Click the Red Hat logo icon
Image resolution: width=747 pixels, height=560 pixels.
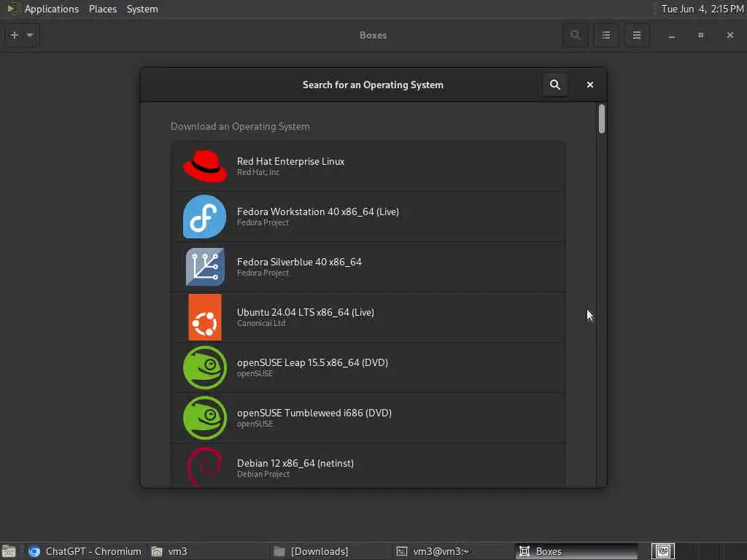[205, 166]
